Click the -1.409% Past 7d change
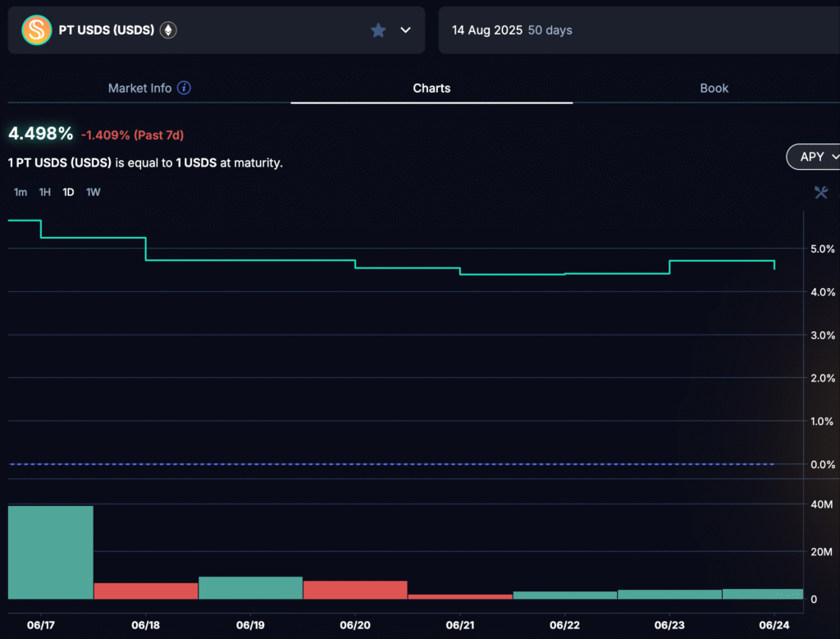 [132, 135]
